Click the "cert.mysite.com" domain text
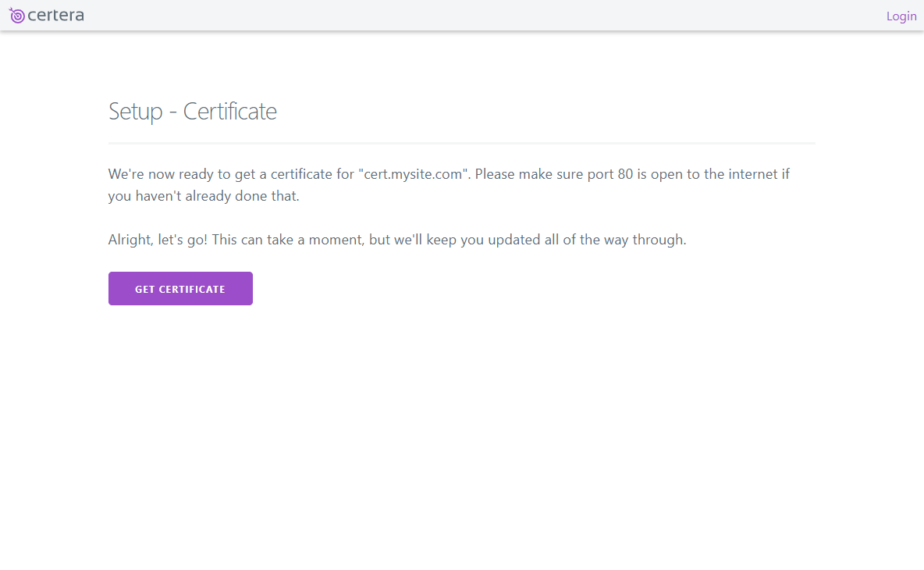The width and height of the screenshot is (924, 570). [x=413, y=174]
